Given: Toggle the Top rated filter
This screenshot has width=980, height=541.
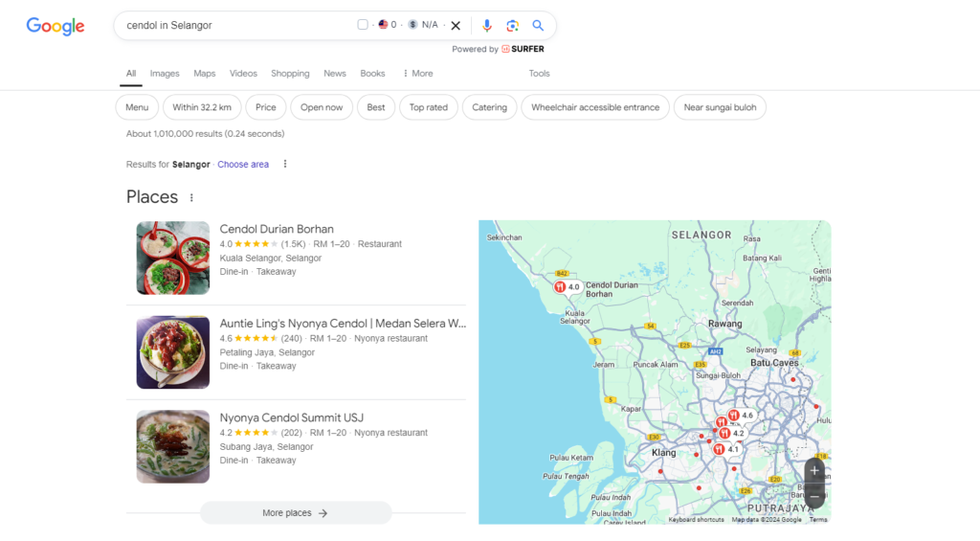Looking at the screenshot, I should tap(428, 107).
